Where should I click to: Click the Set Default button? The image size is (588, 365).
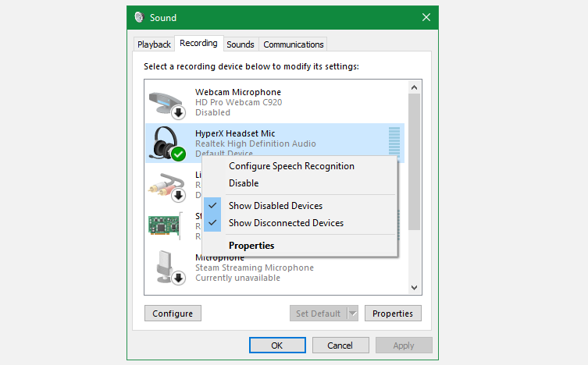(319, 314)
